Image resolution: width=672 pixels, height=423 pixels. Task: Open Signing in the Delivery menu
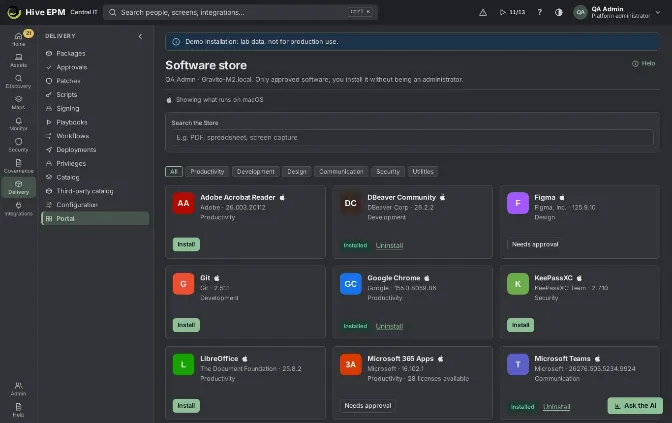click(x=95, y=108)
